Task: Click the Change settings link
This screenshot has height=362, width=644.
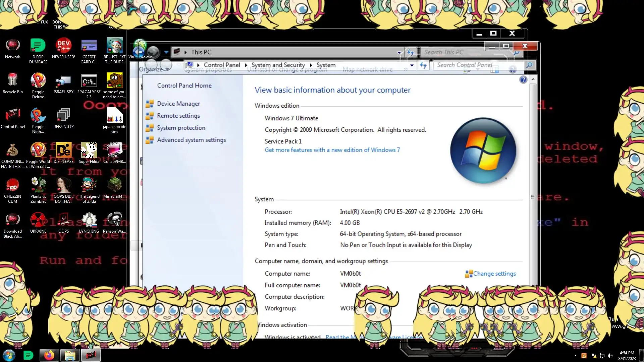Action: [x=494, y=274]
